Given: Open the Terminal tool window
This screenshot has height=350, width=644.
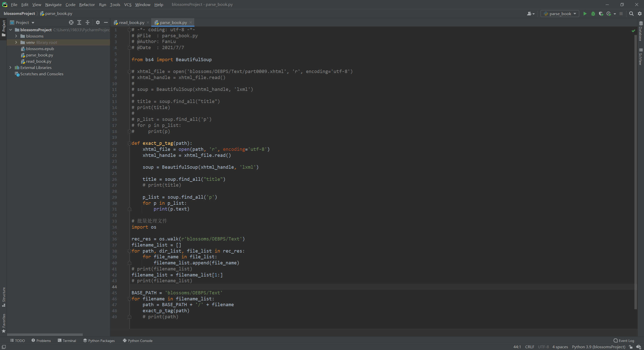Looking at the screenshot, I should point(67,341).
